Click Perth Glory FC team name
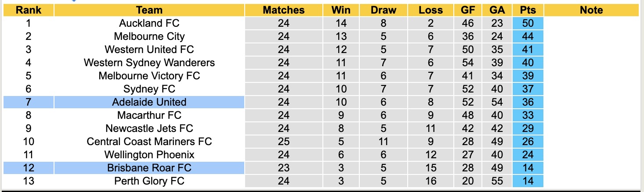The width and height of the screenshot is (644, 192). [149, 181]
